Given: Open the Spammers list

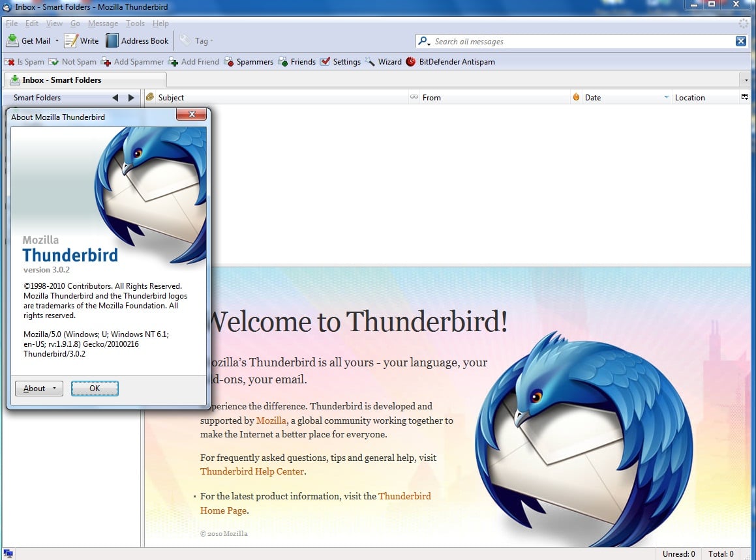Looking at the screenshot, I should pos(249,62).
